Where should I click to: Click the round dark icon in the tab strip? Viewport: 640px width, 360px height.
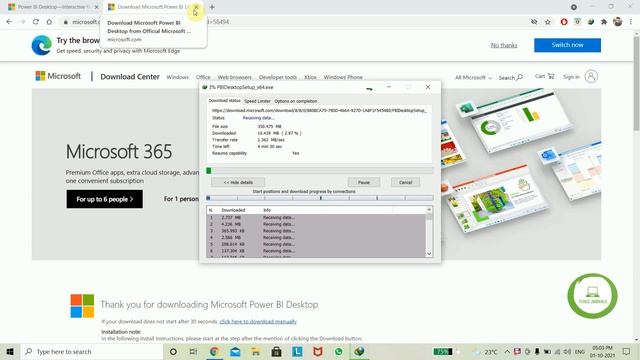tap(574, 7)
